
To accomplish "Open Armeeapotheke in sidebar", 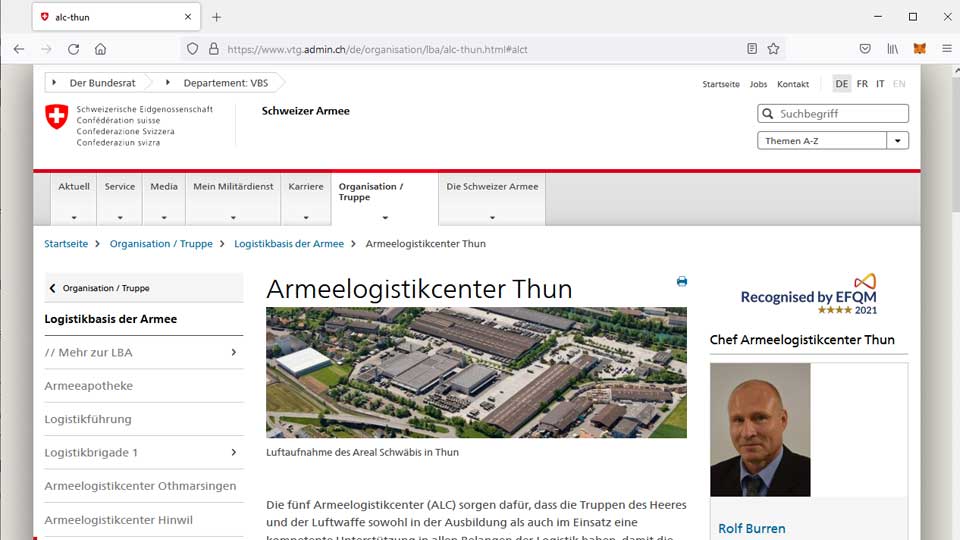I will pyautogui.click(x=89, y=386).
